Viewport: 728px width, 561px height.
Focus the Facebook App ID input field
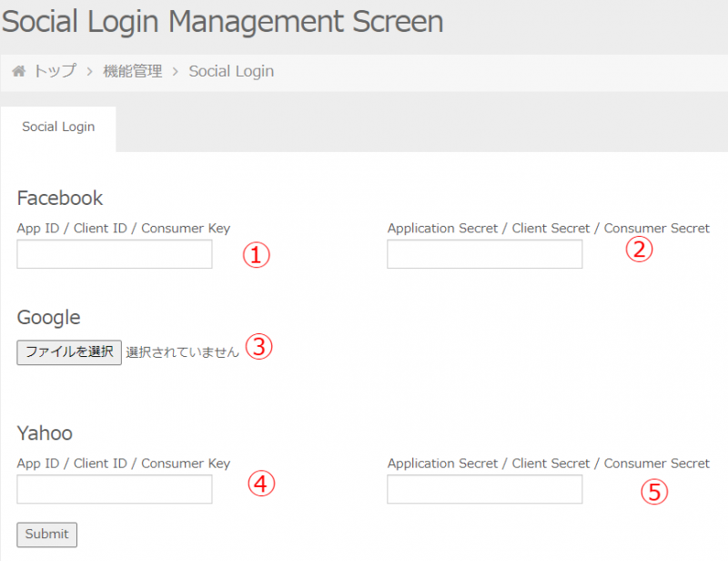(115, 254)
